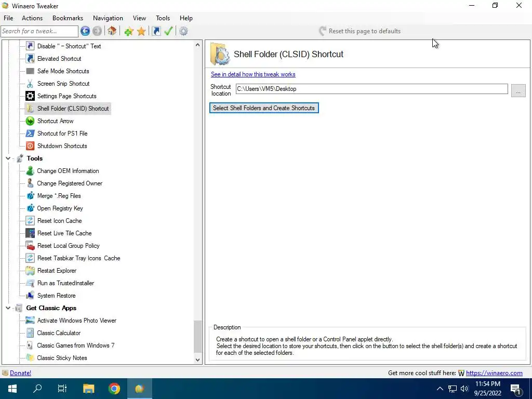Open the Actions menu
This screenshot has height=399, width=532.
(x=32, y=18)
